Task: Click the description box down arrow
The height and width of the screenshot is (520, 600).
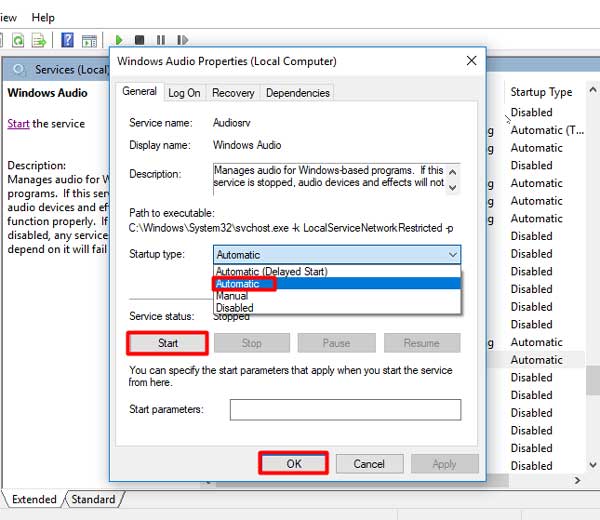Action: tap(452, 187)
